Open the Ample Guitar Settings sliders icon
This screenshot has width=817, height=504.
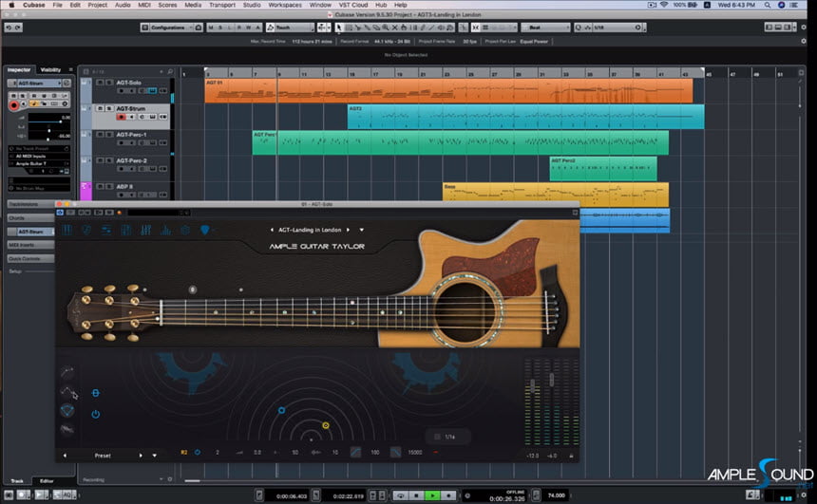point(106,230)
